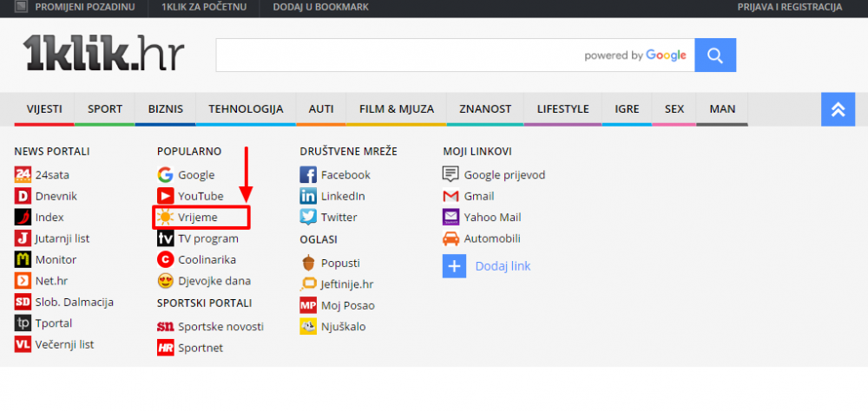Click the Facebook f icon
The width and height of the screenshot is (868, 411).
pyautogui.click(x=308, y=175)
